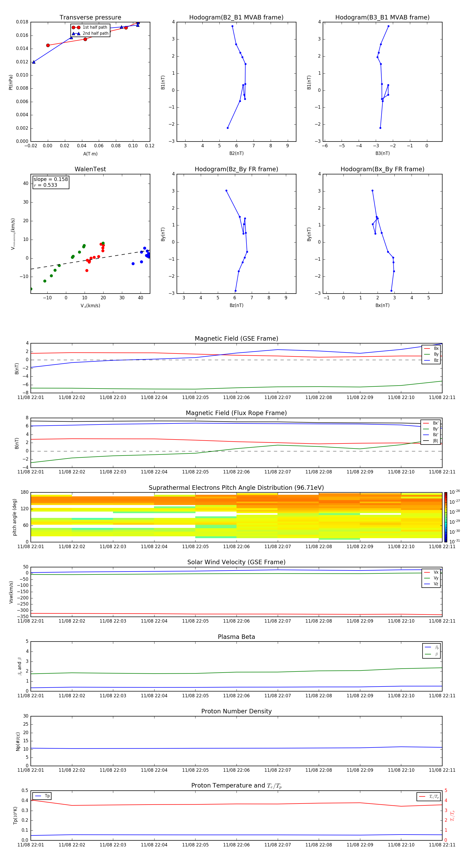Select the "V_remaining(km/s)" y-axis label
This screenshot has width=473, height=868.
point(13,234)
